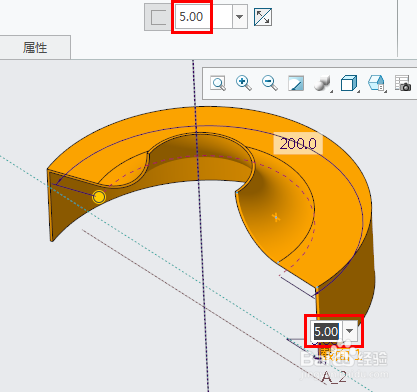417x392 pixels.
Task: Click the camera snapshot list icon
Action: [x=402, y=83]
